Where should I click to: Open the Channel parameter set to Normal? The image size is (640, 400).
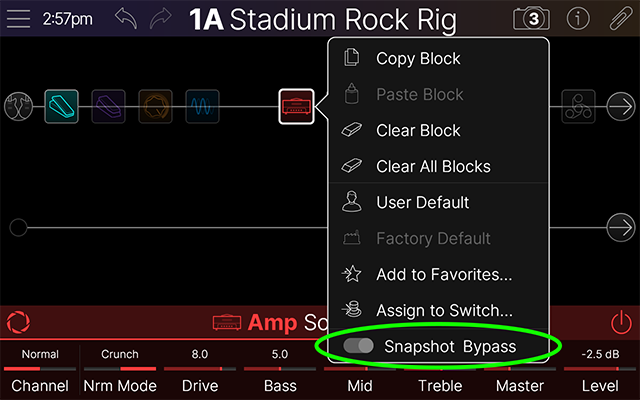point(40,369)
